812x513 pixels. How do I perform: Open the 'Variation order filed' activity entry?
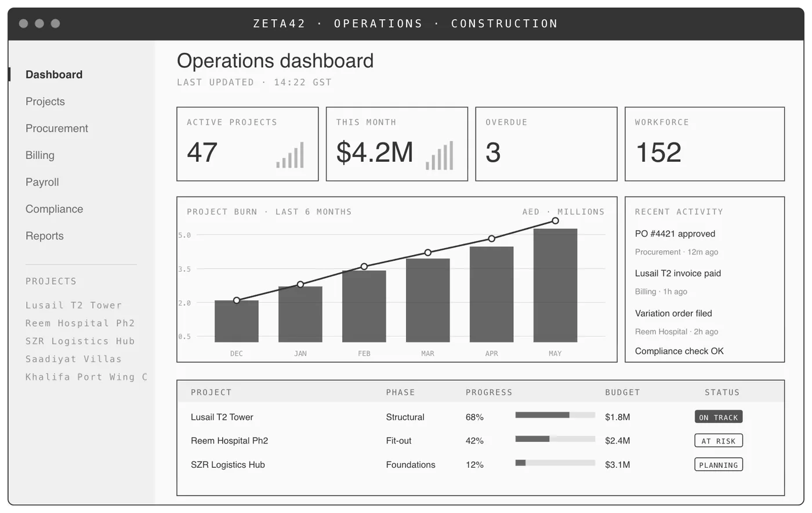click(x=673, y=314)
